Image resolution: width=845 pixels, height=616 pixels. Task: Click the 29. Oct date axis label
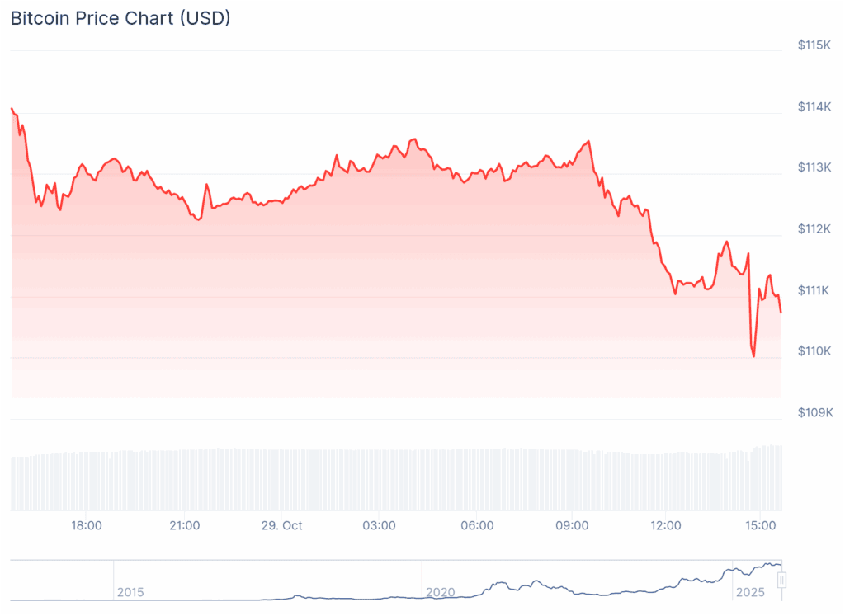tap(281, 525)
